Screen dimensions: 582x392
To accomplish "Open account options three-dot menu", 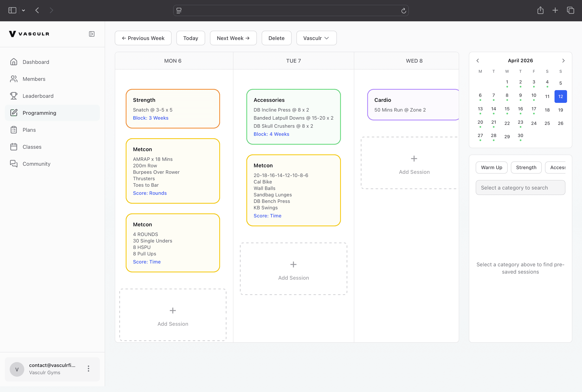I will point(89,369).
